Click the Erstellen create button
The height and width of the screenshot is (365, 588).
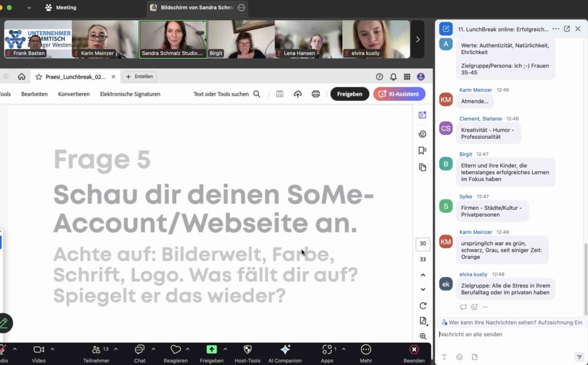(x=140, y=76)
